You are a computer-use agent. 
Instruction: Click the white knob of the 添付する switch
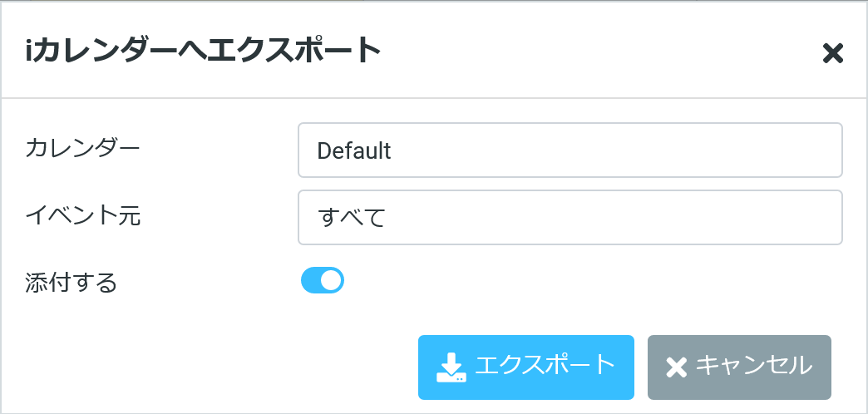331,281
